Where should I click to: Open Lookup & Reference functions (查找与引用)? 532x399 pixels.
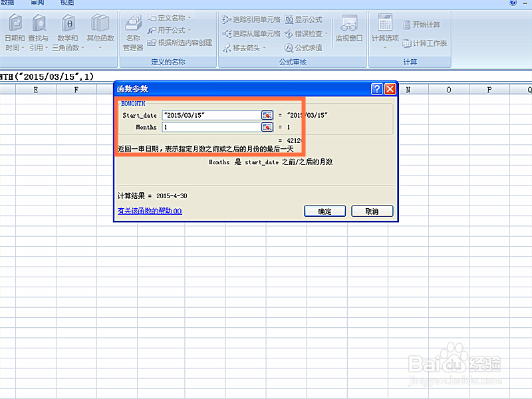(x=39, y=33)
